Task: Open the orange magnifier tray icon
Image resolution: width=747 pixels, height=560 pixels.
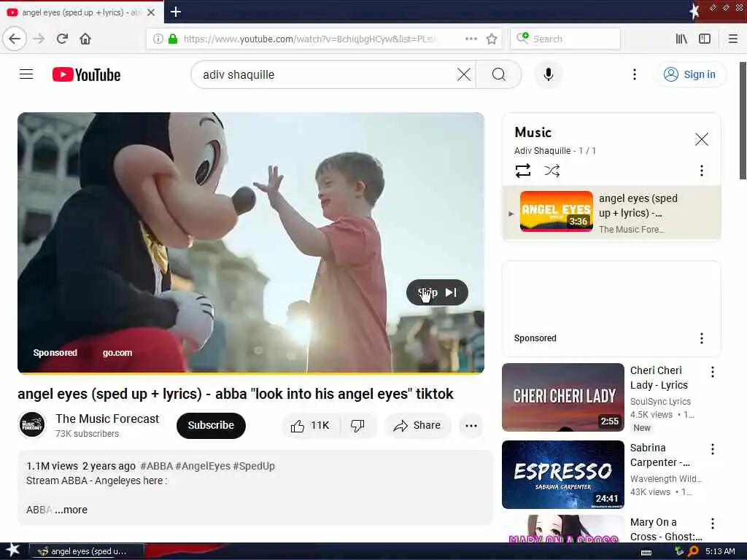Action: 693,551
